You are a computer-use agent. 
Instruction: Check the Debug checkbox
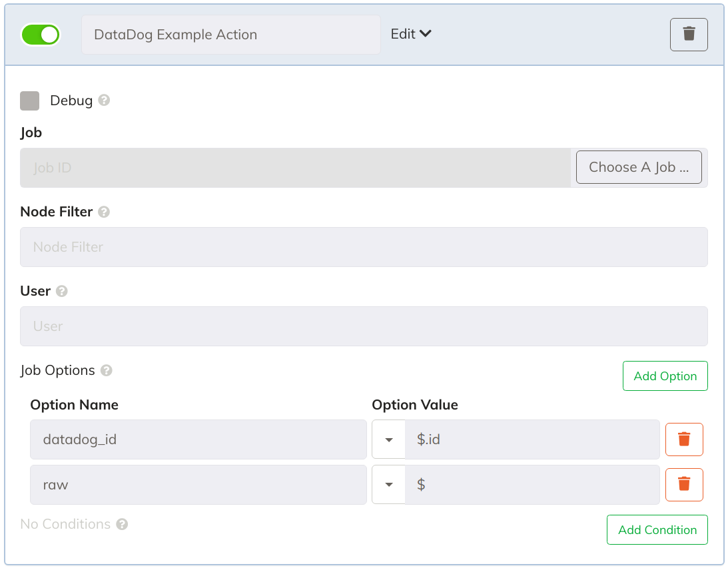click(x=30, y=101)
